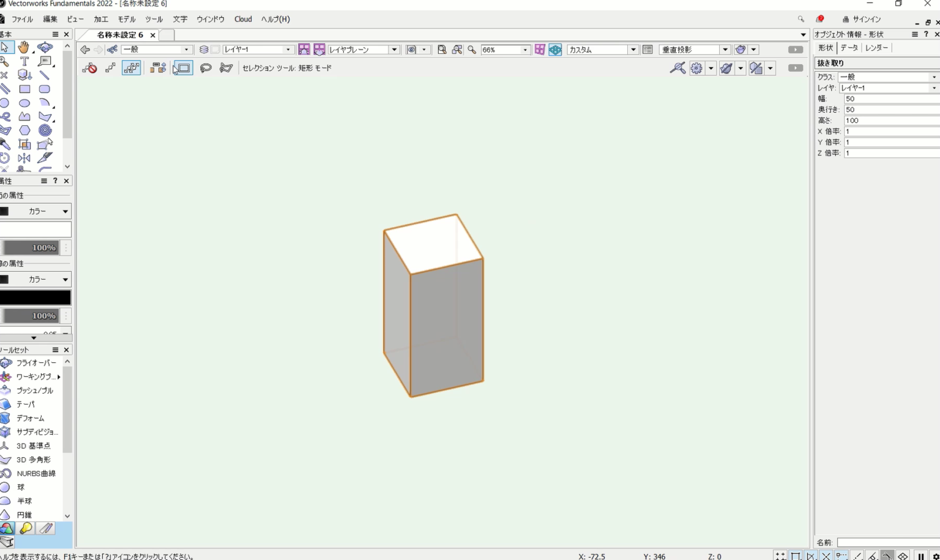Pick the Rectangle drawing tool

click(24, 89)
